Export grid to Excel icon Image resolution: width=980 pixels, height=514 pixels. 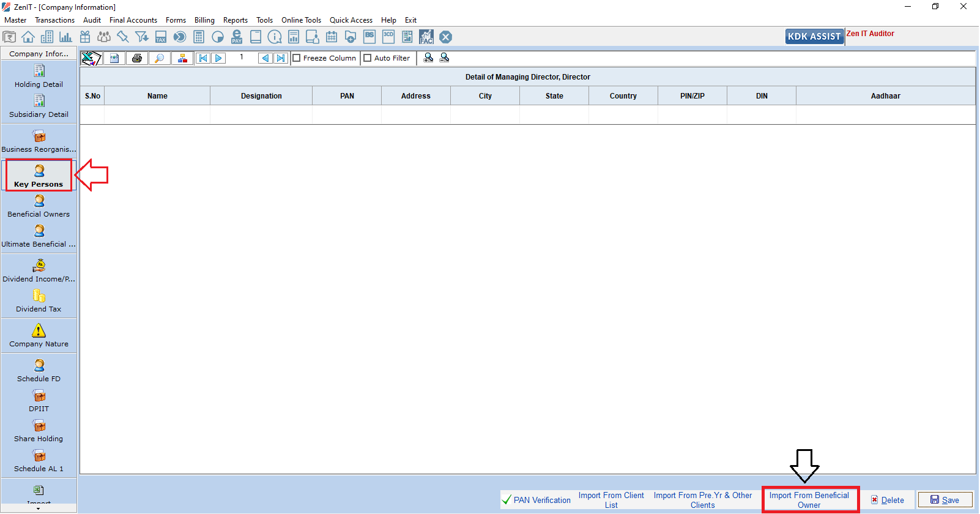click(x=91, y=58)
